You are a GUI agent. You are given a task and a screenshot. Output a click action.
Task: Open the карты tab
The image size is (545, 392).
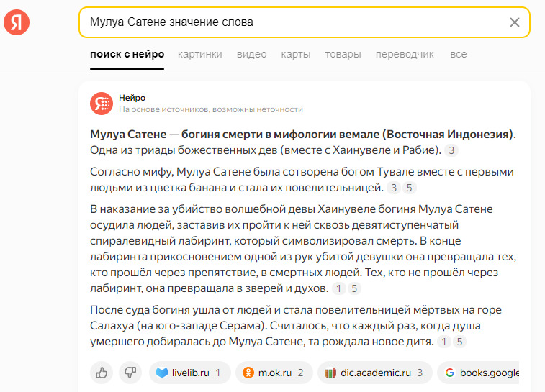(x=295, y=54)
